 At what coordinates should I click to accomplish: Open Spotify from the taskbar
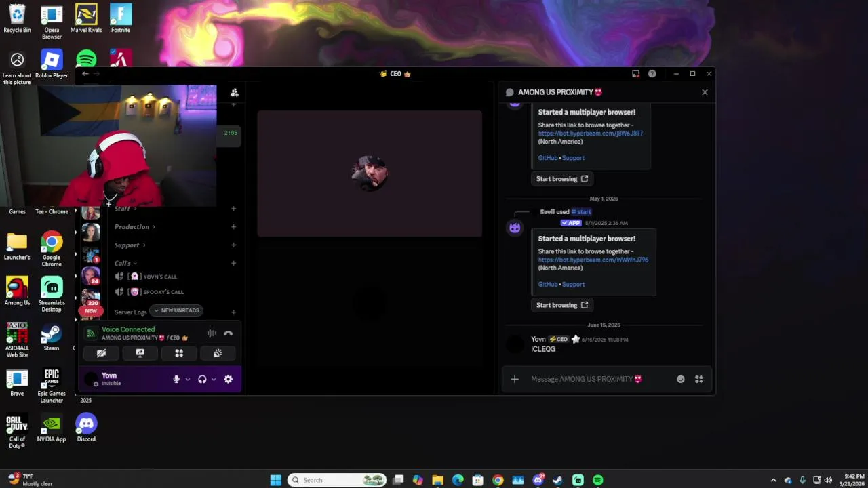click(597, 480)
